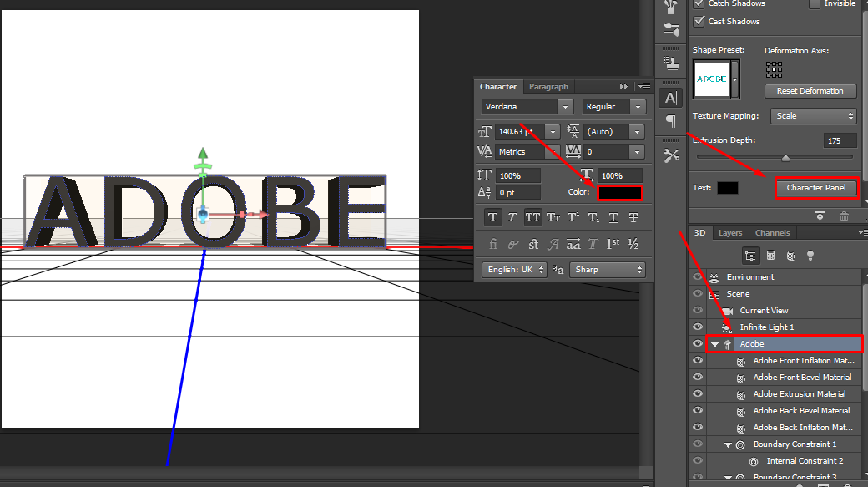Toggle Faux Bold text style

(492, 218)
